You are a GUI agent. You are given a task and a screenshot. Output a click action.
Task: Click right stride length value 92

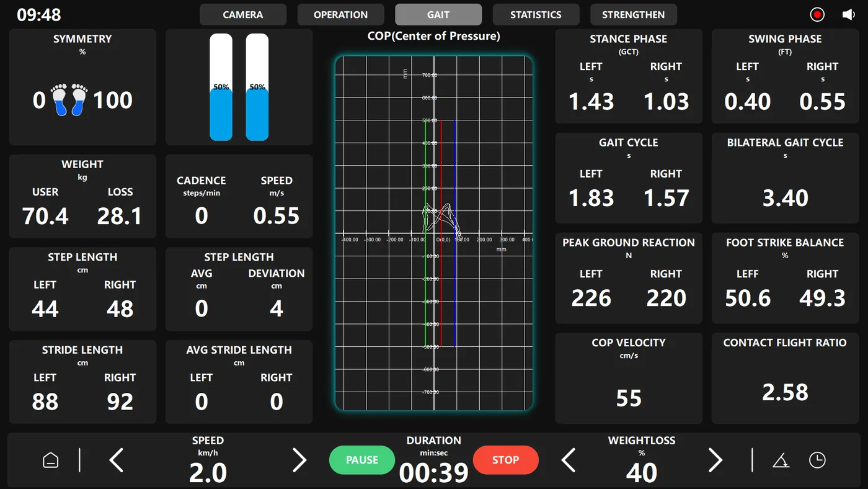pos(120,402)
